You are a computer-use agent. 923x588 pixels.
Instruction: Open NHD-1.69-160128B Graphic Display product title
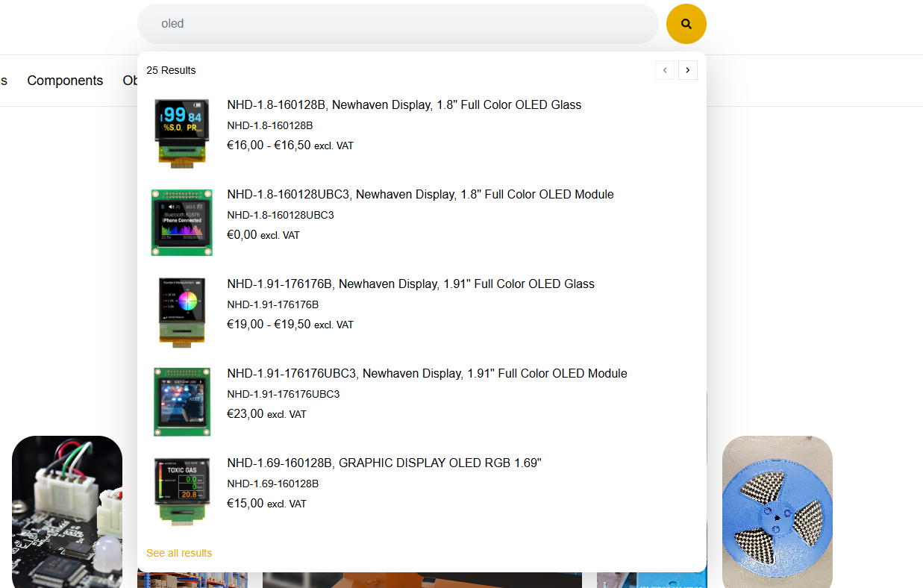[384, 463]
